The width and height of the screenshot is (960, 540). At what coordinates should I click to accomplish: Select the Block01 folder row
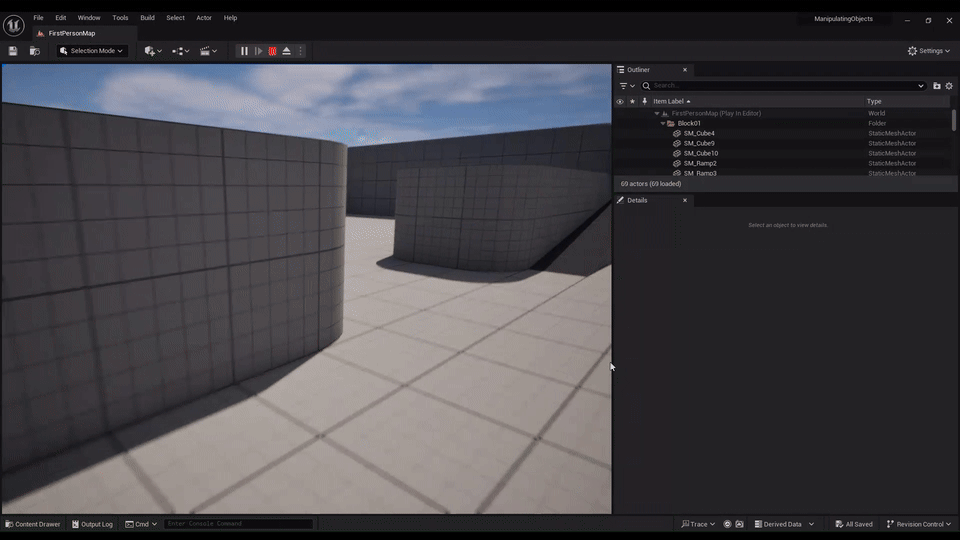(x=782, y=123)
